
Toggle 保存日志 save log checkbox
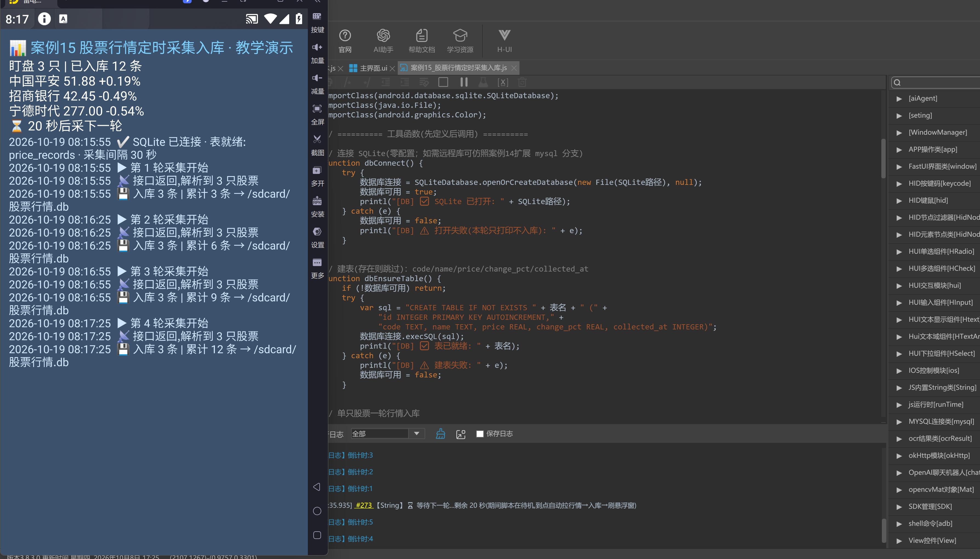[x=480, y=433]
